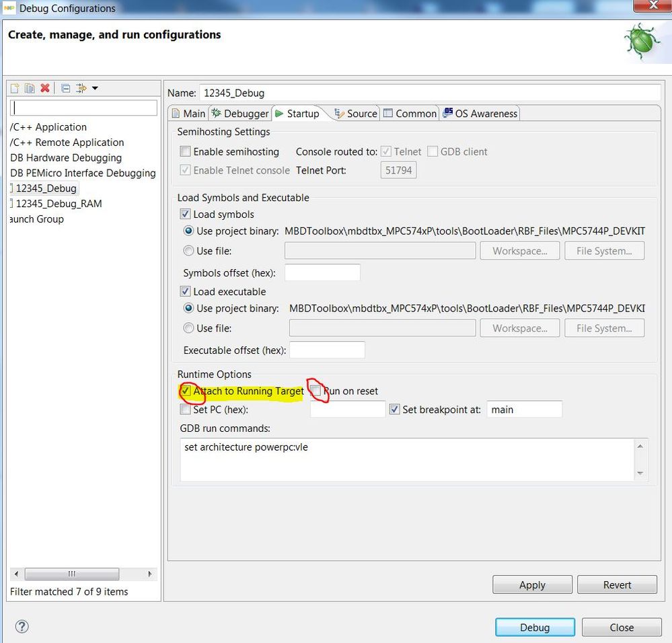672x643 pixels.
Task: Open filter options dropdown arrow
Action: (x=95, y=88)
